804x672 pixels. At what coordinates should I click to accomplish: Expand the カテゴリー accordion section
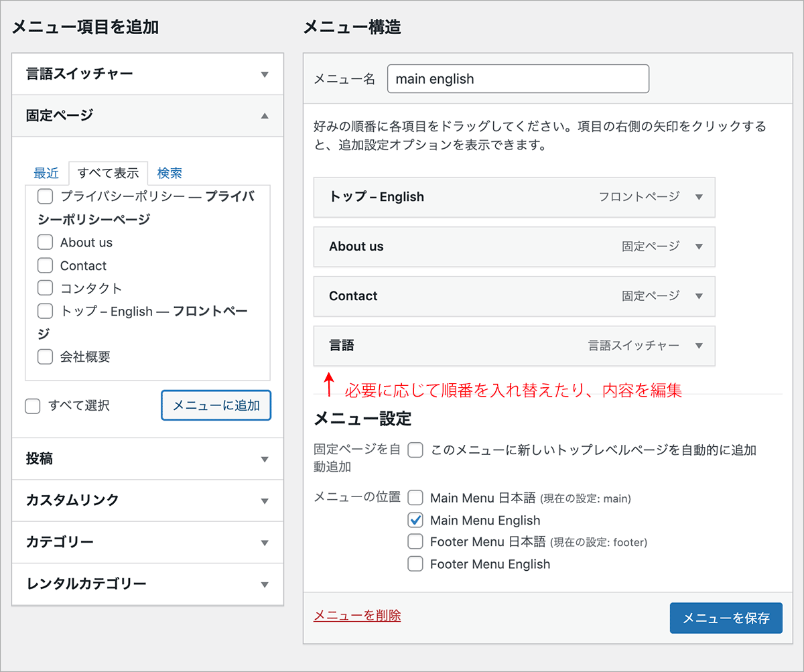tap(264, 543)
